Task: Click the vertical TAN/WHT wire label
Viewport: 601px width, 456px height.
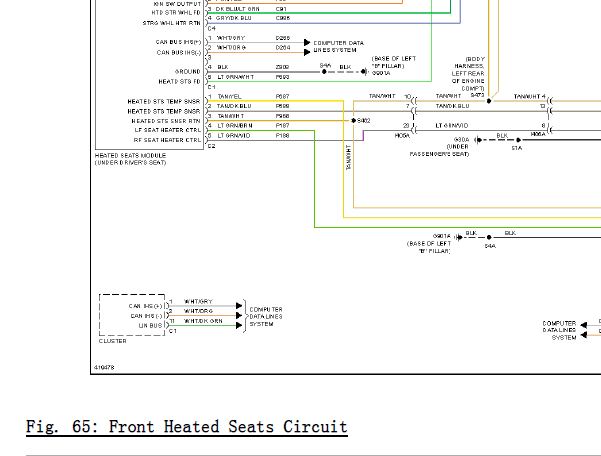Action: (x=348, y=157)
